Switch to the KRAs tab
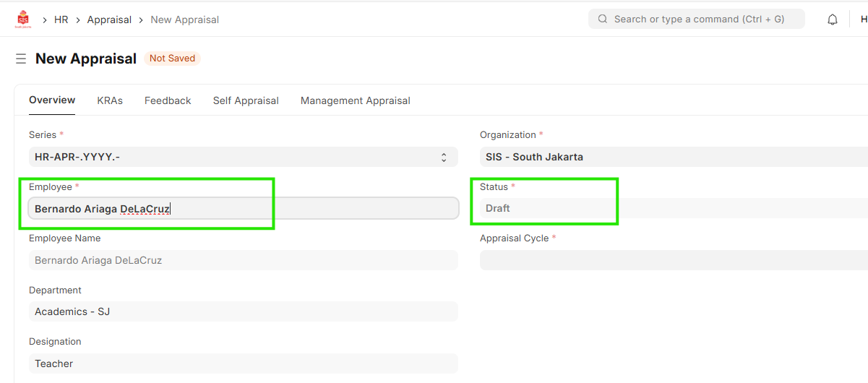The image size is (868, 383). [110, 100]
